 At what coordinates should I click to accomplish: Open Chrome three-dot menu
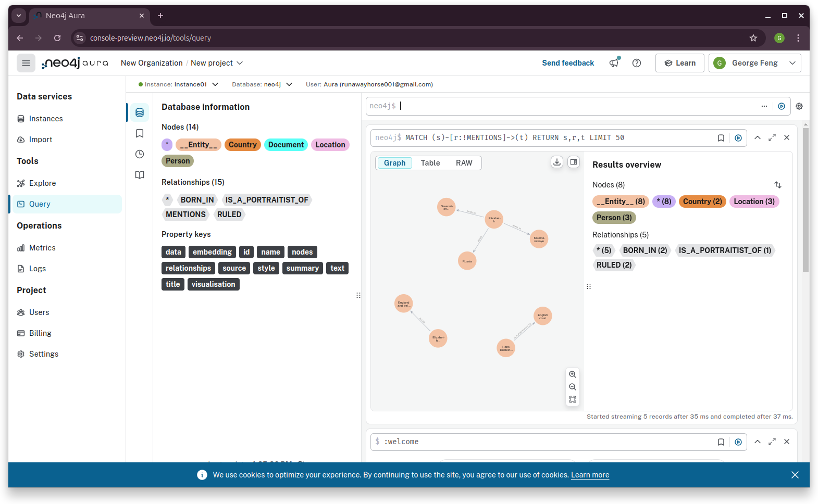798,38
